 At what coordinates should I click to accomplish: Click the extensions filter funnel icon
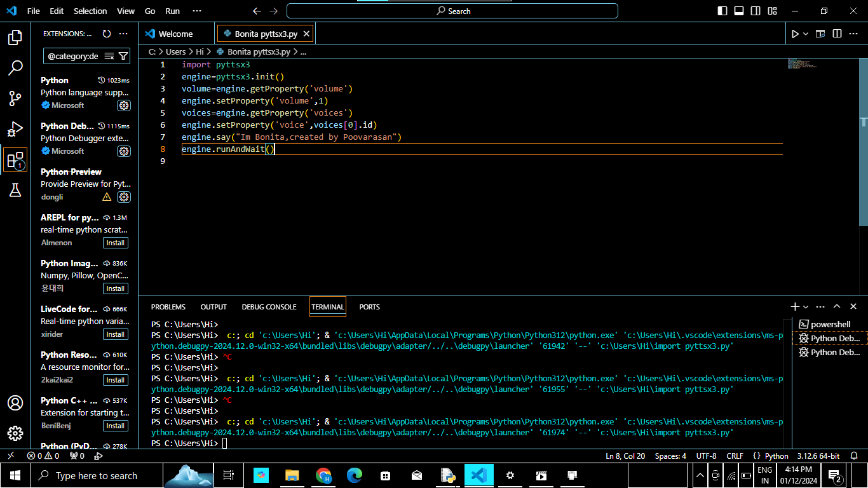tap(123, 56)
